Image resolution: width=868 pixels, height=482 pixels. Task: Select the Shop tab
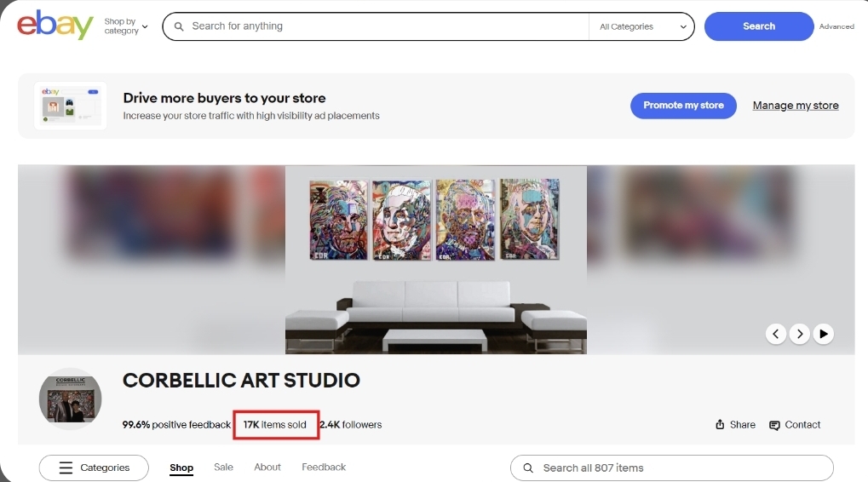(x=181, y=468)
